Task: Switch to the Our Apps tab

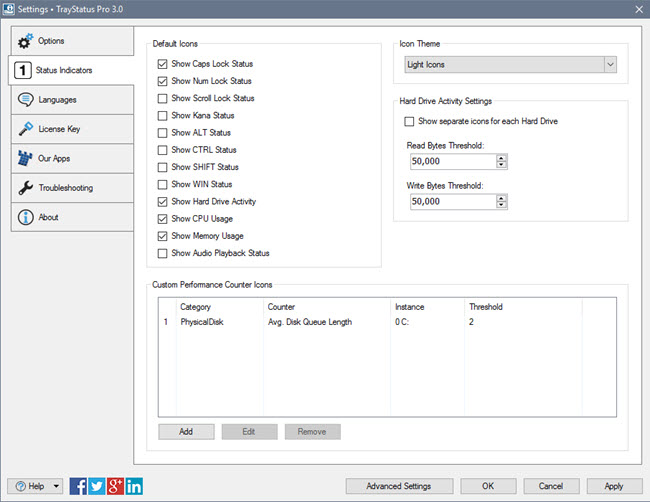Action: tap(73, 158)
